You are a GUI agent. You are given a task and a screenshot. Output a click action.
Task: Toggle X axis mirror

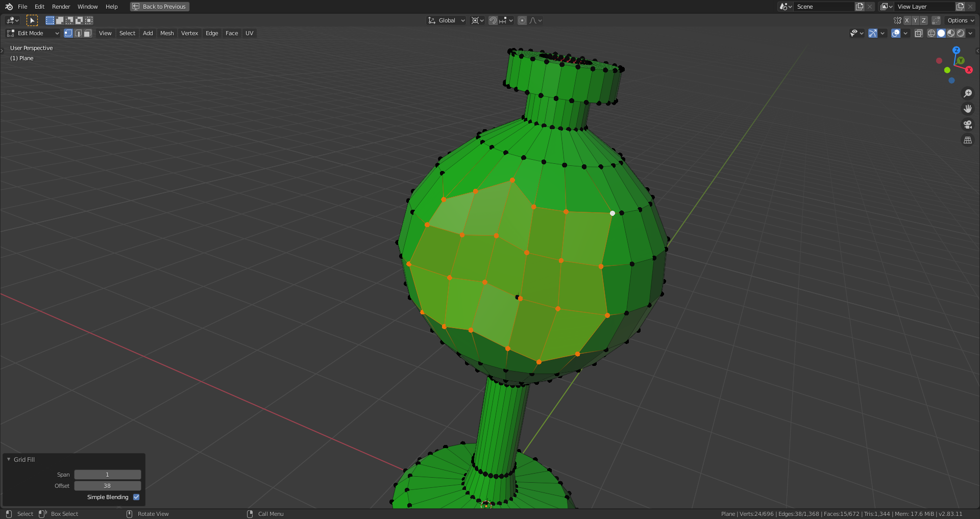907,20
